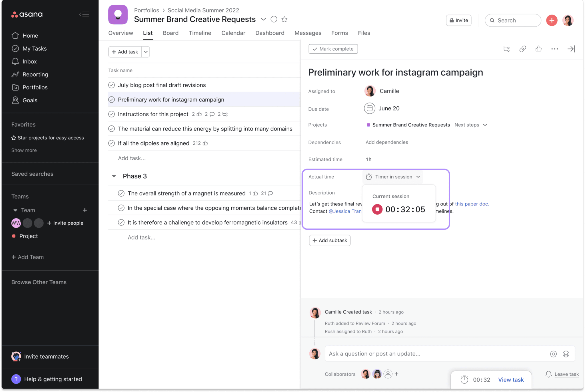The height and width of the screenshot is (392, 585).
Task: Mark July blog post task complete
Action: (x=111, y=85)
